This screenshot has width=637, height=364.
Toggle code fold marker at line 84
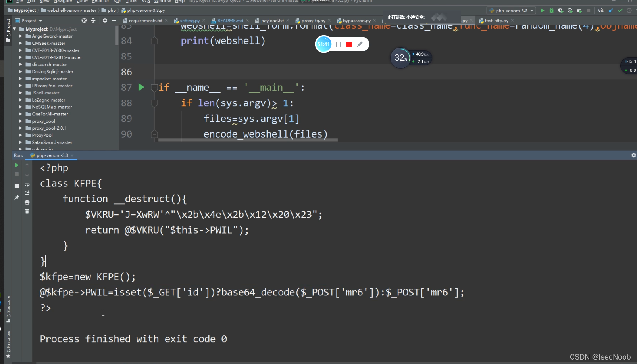coord(154,40)
